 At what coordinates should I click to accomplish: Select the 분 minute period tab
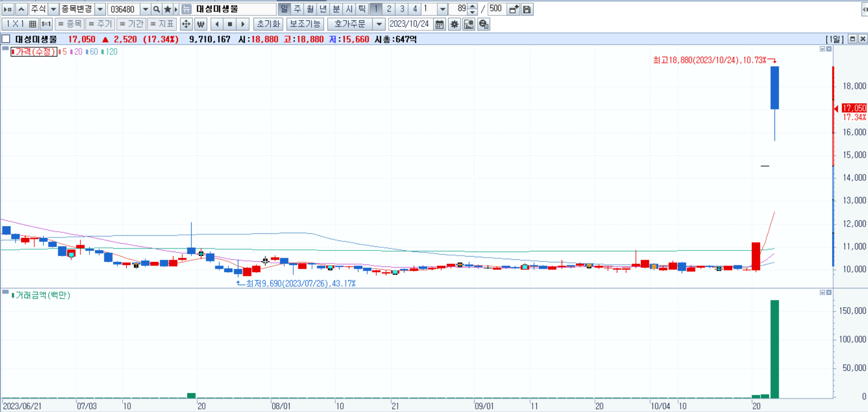pos(336,9)
